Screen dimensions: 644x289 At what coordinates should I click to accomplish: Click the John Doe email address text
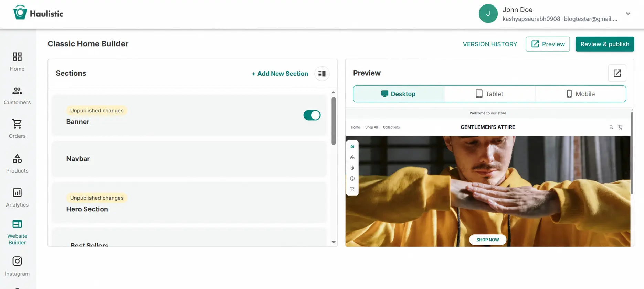click(x=560, y=19)
